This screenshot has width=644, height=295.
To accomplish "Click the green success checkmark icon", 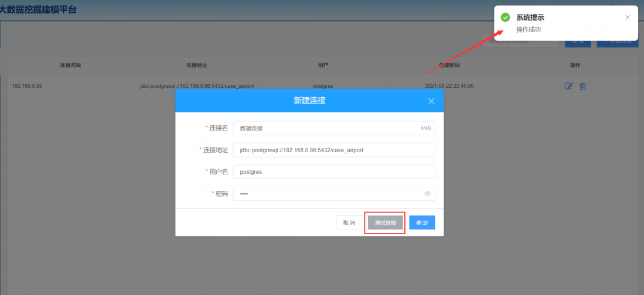I will [505, 18].
